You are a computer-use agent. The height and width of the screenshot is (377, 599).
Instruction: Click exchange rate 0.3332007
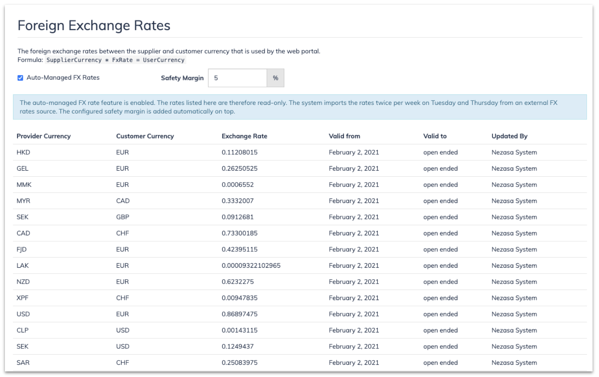(238, 201)
